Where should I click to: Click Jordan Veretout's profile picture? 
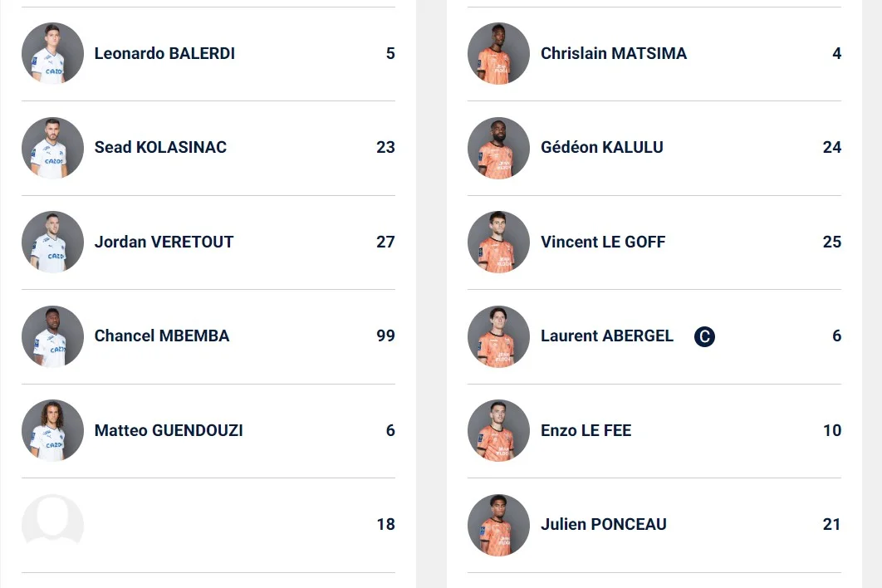click(x=52, y=242)
